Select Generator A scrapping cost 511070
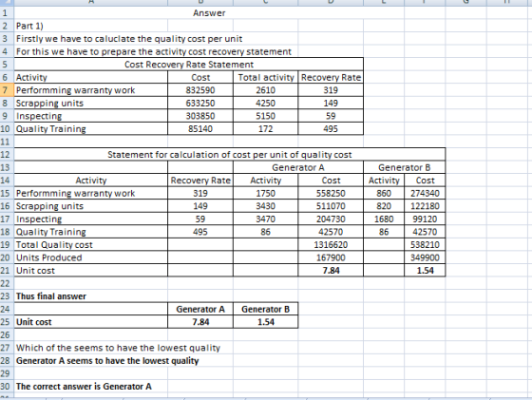This screenshot has width=532, height=400. (331, 206)
